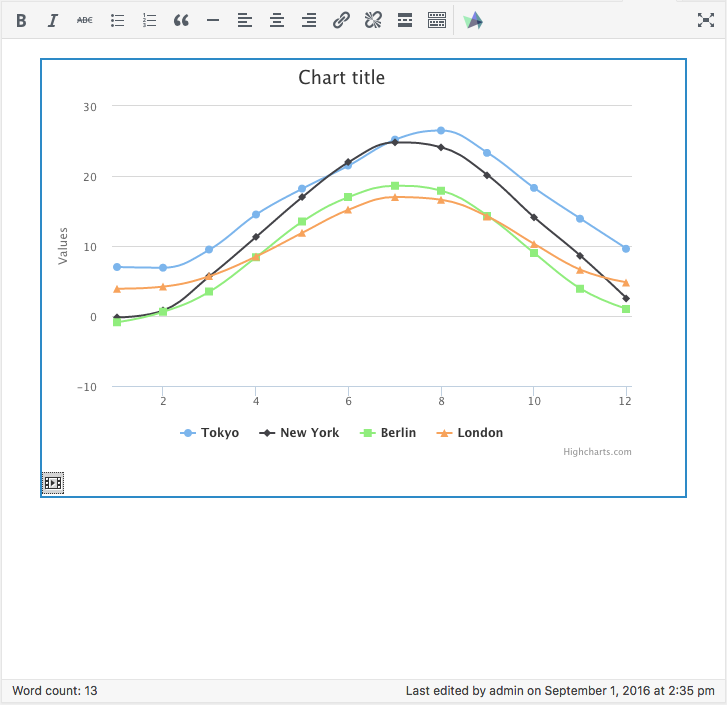Open the chart plugin from the toolbar
The width and height of the screenshot is (727, 705).
pos(474,20)
